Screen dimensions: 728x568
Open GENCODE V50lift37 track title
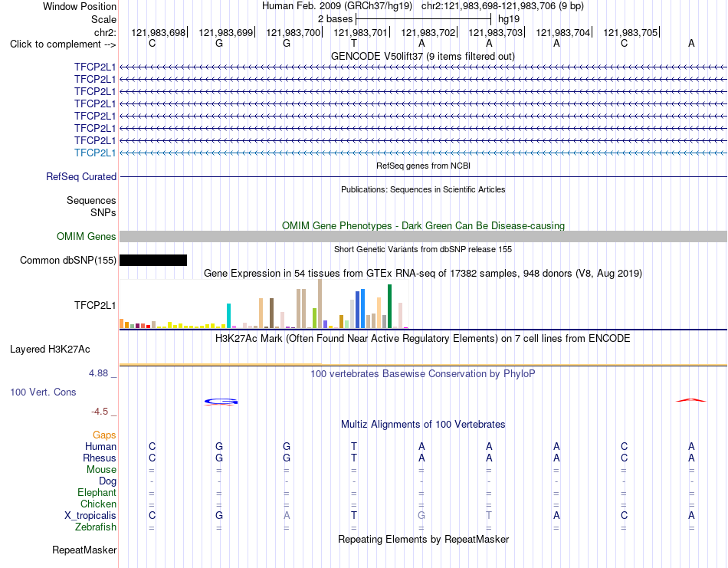422,56
